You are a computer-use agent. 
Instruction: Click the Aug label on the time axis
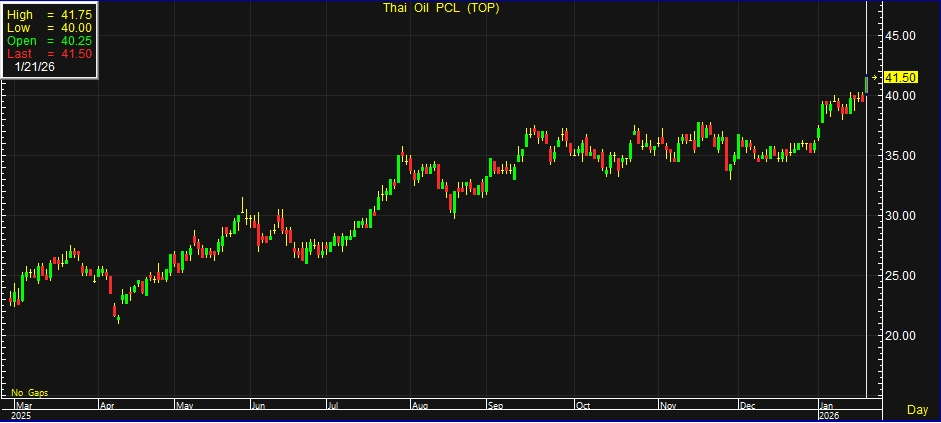(420, 406)
